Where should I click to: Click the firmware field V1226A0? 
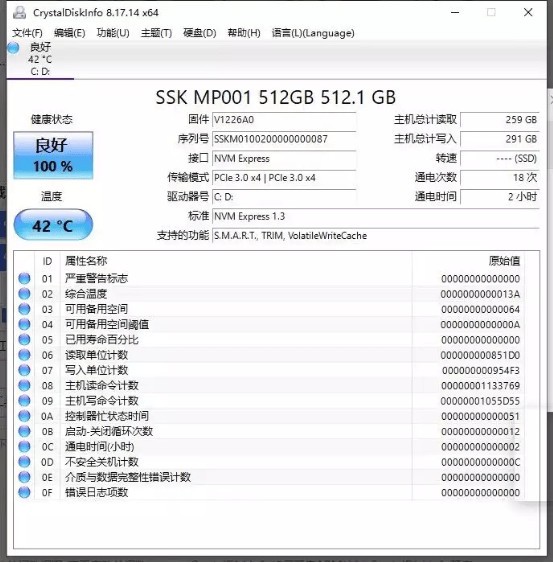click(284, 120)
